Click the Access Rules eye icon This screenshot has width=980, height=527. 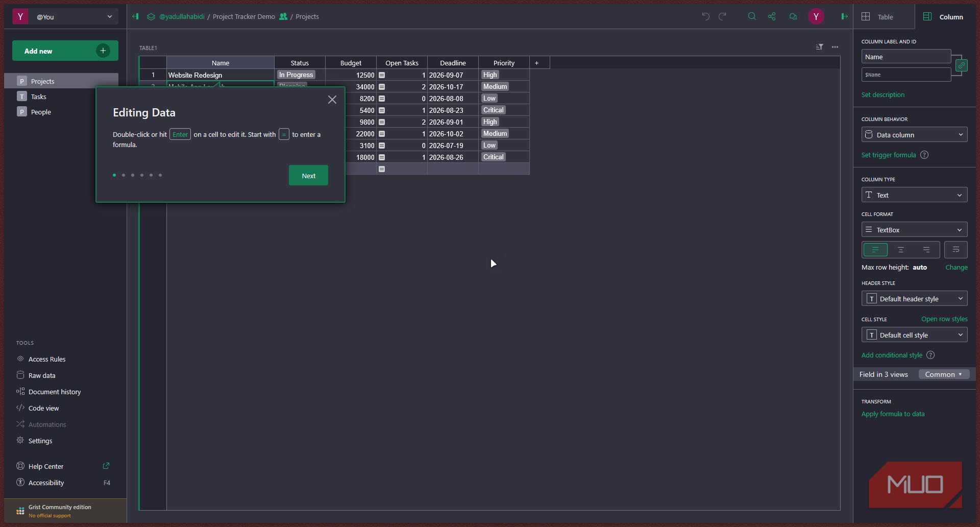coord(20,359)
